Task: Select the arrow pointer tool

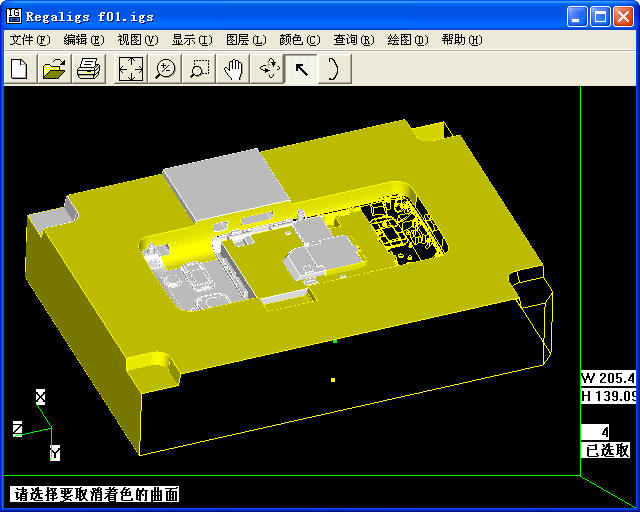Action: (301, 68)
